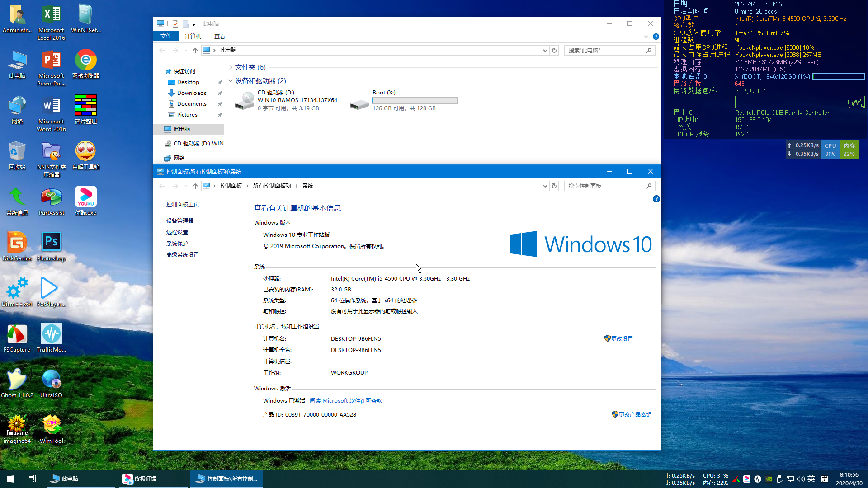The width and height of the screenshot is (868, 488).
Task: Click help icon in system window
Action: coord(656,199)
